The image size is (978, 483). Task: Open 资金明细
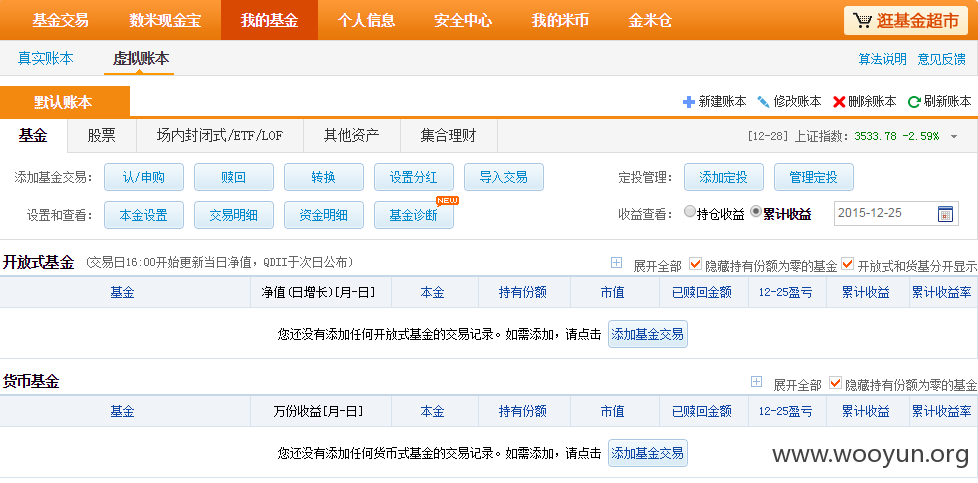pos(324,215)
